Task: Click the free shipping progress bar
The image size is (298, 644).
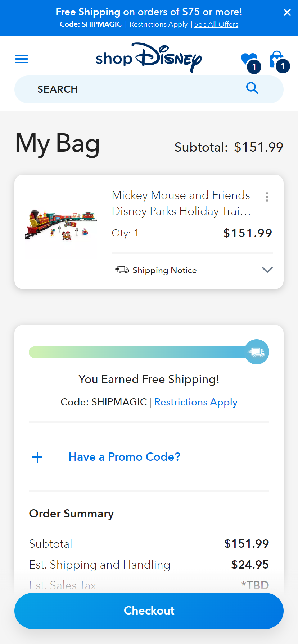Action: click(x=137, y=352)
